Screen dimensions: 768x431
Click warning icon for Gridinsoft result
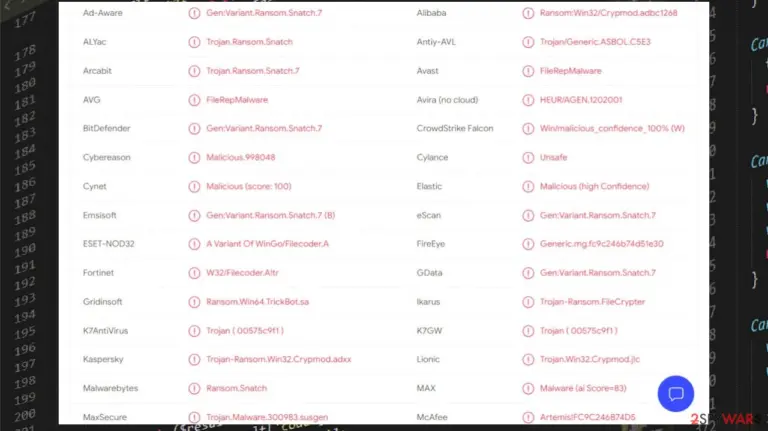click(194, 302)
